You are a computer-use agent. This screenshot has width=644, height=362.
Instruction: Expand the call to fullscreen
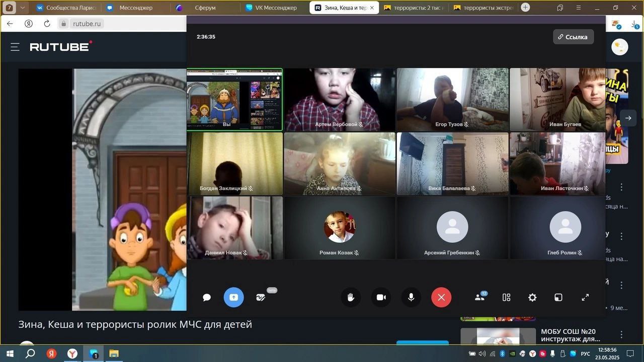point(585,298)
